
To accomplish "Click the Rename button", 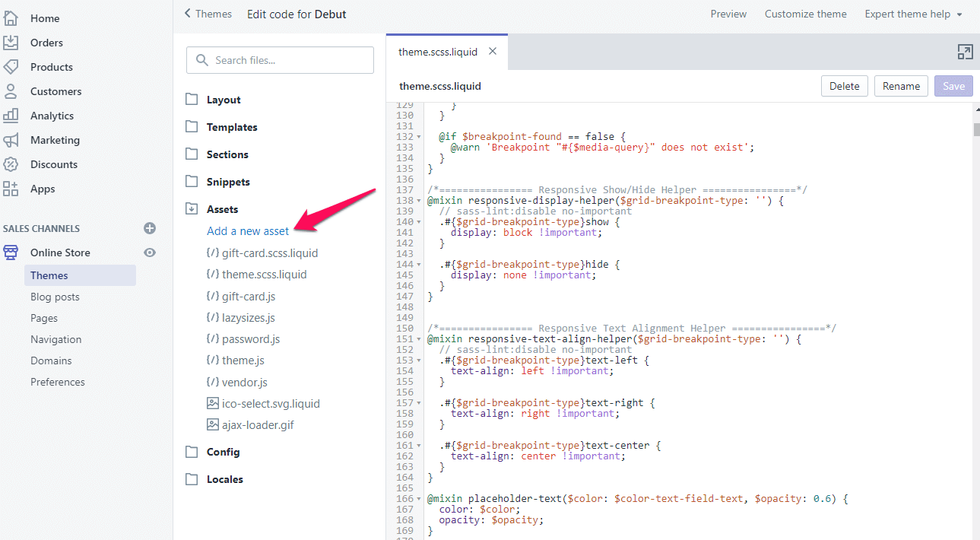I will 902,86.
